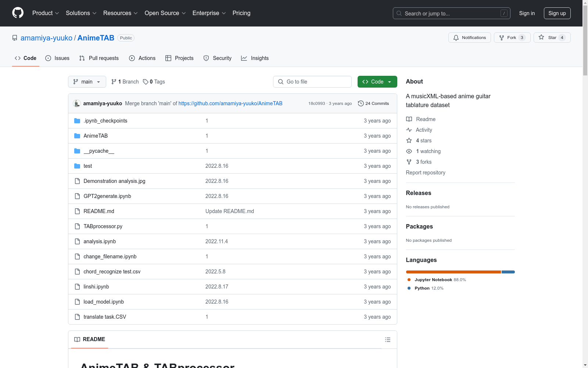Click the Jupyter Notebook orange legend dot
This screenshot has height=368, width=588.
click(409, 280)
